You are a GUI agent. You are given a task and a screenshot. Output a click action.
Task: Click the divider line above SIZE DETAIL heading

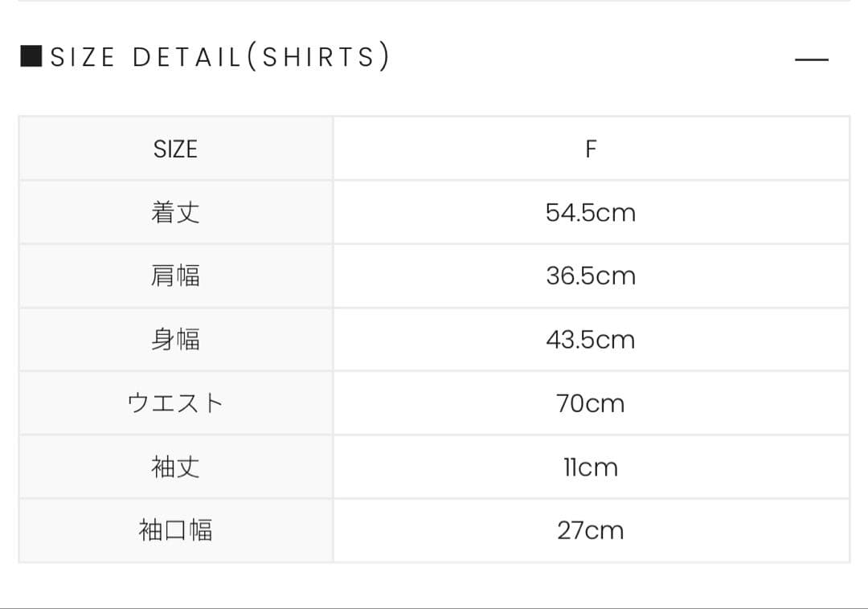pos(434,1)
